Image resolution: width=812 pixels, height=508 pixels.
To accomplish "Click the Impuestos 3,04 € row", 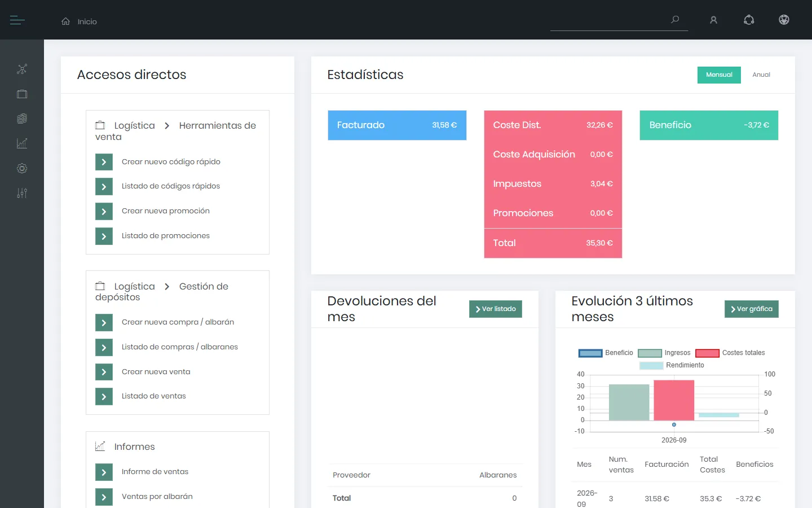I will click(x=553, y=184).
